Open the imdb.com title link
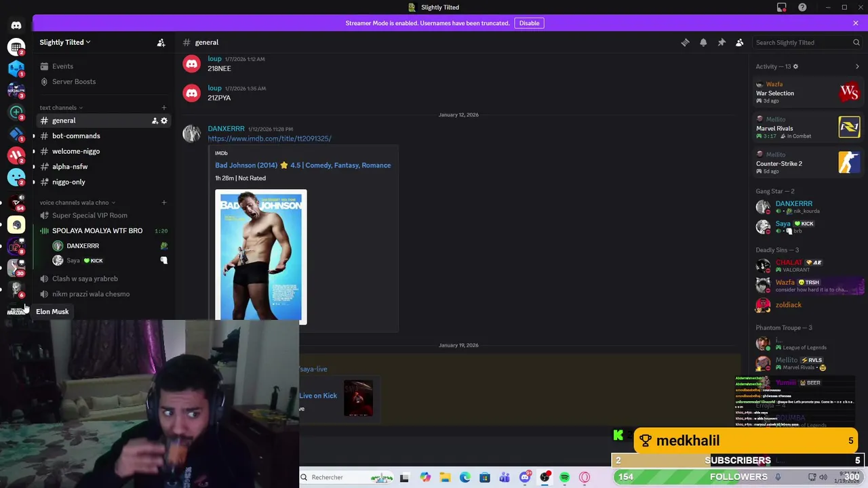 click(x=269, y=138)
